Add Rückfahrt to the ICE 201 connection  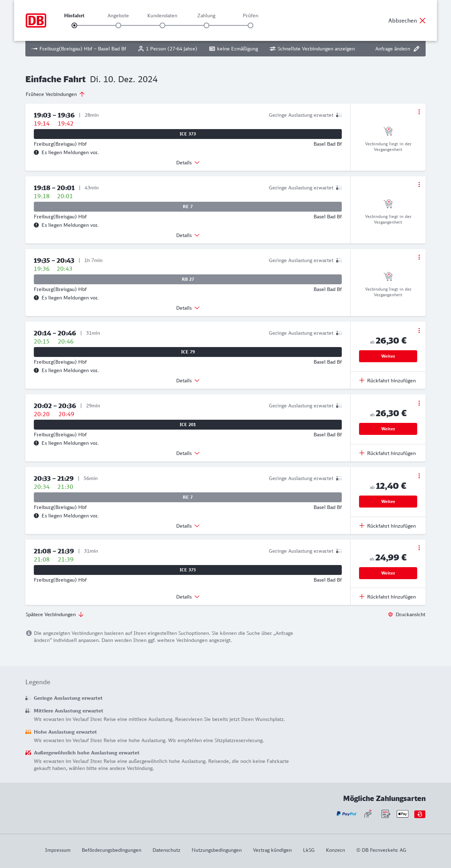pyautogui.click(x=388, y=453)
